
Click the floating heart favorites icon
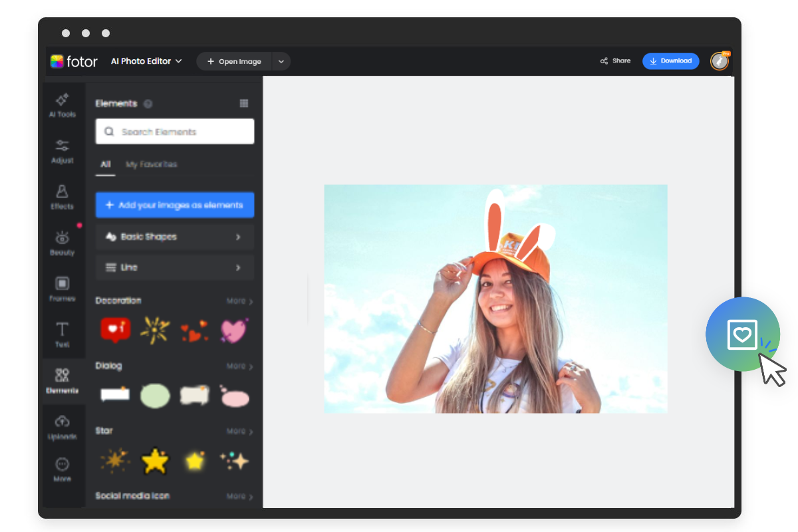click(743, 334)
